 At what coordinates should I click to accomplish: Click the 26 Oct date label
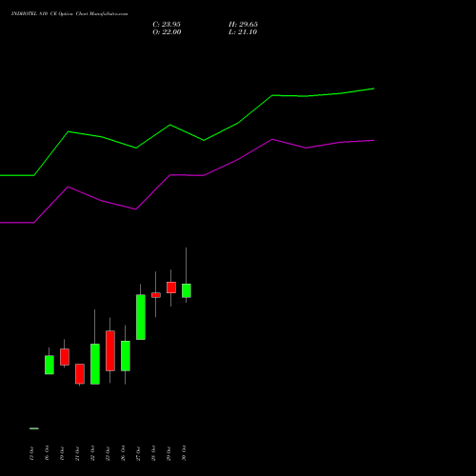(x=123, y=453)
